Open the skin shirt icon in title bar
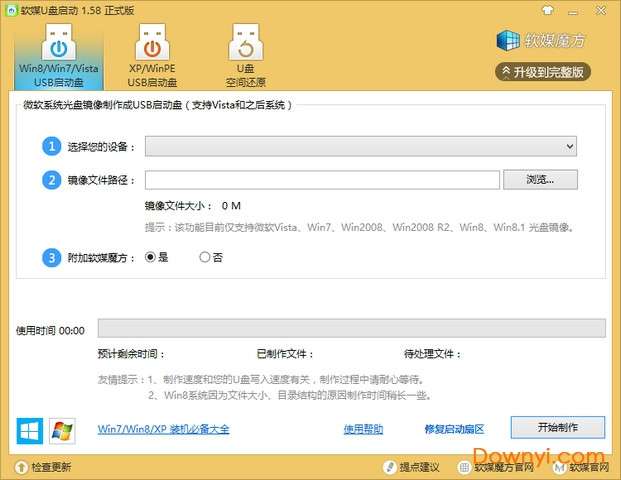The height and width of the screenshot is (480, 621). pyautogui.click(x=548, y=10)
